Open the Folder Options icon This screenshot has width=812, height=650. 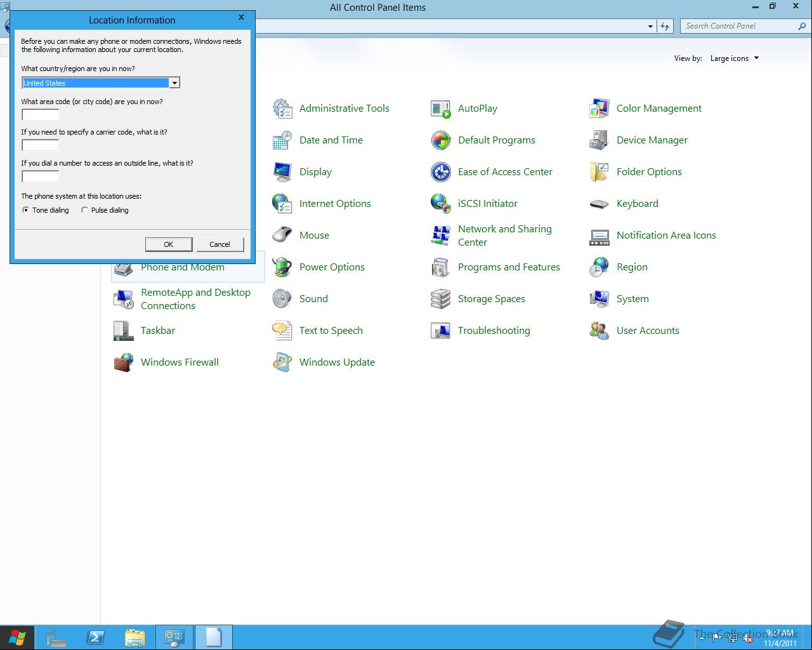coord(599,172)
